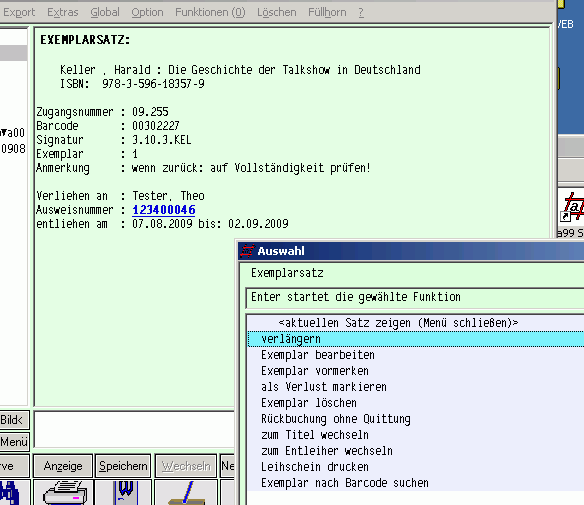Open the Füllhorn menu
Image resolution: width=584 pixels, height=505 pixels.
pyautogui.click(x=327, y=12)
